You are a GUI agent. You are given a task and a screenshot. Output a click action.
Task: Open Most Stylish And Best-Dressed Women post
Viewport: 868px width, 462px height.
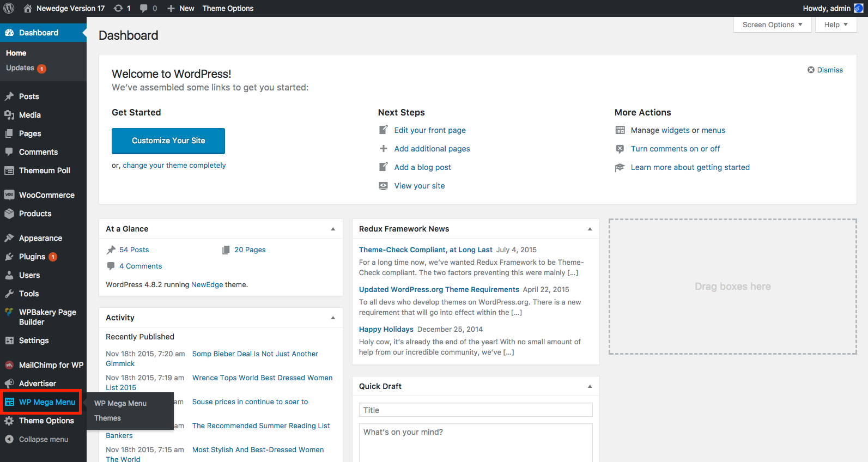[258, 449]
